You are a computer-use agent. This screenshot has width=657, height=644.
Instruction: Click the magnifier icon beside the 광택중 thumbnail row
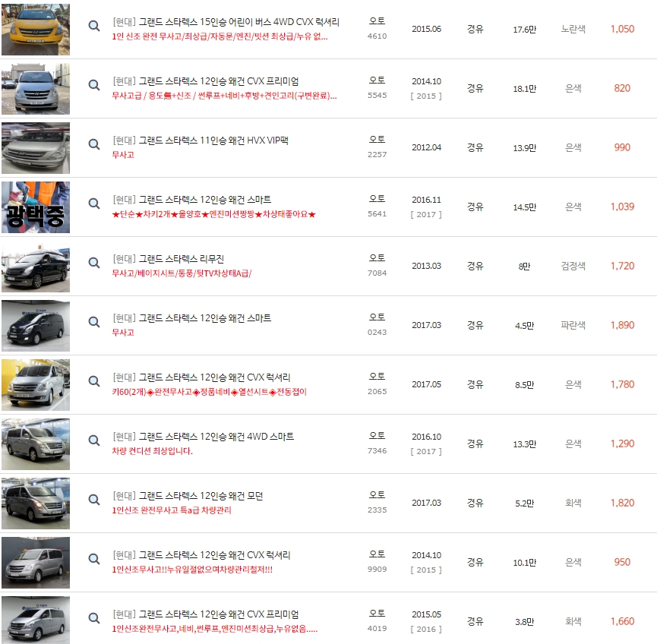(x=93, y=204)
